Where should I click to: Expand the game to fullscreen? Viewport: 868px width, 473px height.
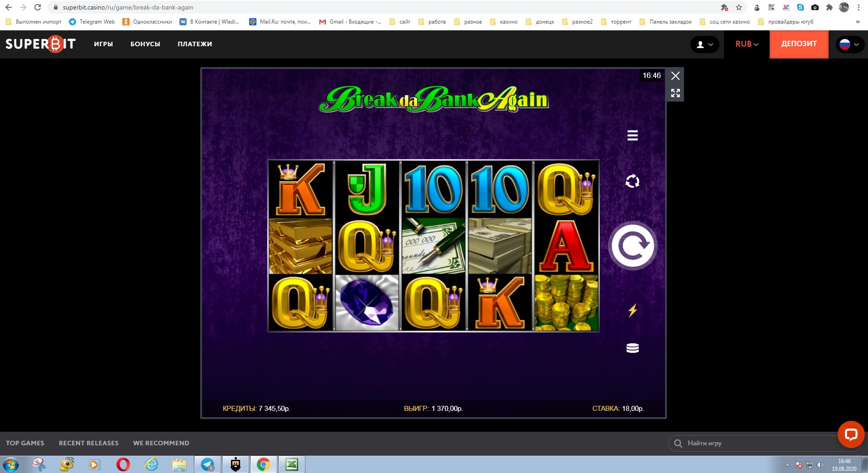pos(675,93)
